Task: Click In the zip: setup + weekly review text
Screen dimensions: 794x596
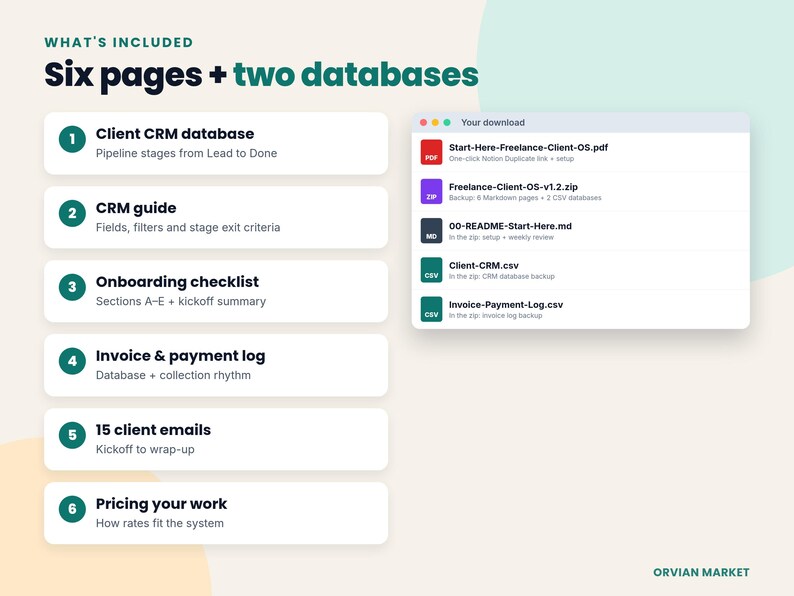Action: point(501,237)
